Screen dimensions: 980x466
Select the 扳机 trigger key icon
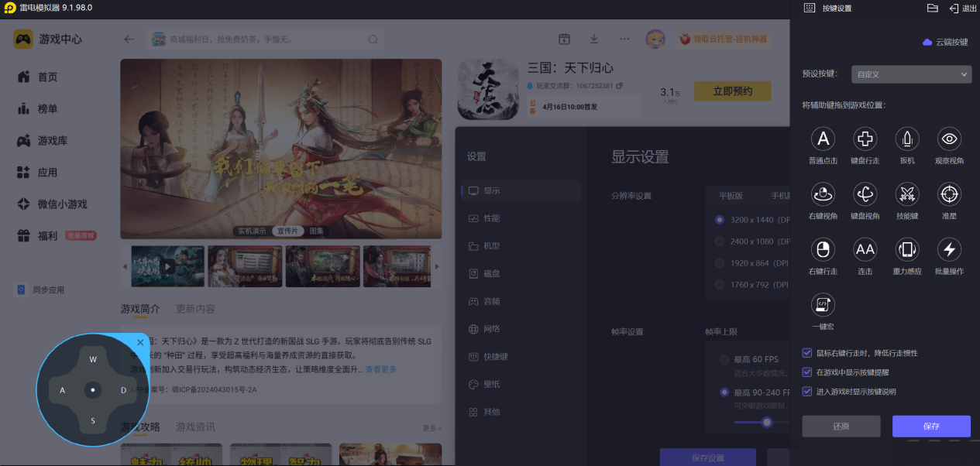(907, 139)
